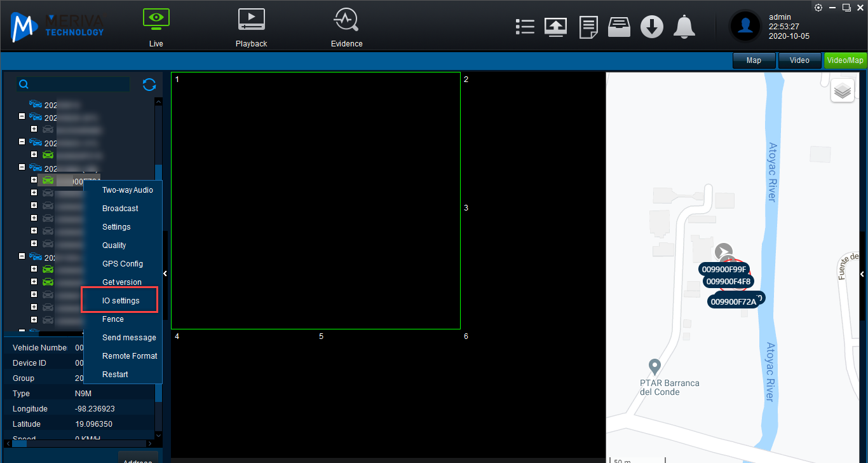The image size is (868, 463).
Task: Open the map layers icon
Action: (x=843, y=91)
